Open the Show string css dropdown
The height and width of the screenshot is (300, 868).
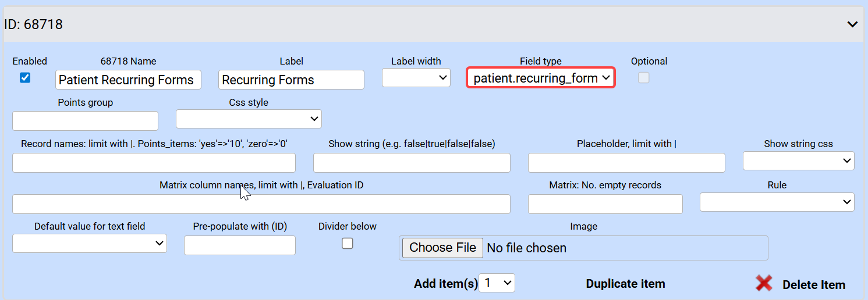[798, 160]
